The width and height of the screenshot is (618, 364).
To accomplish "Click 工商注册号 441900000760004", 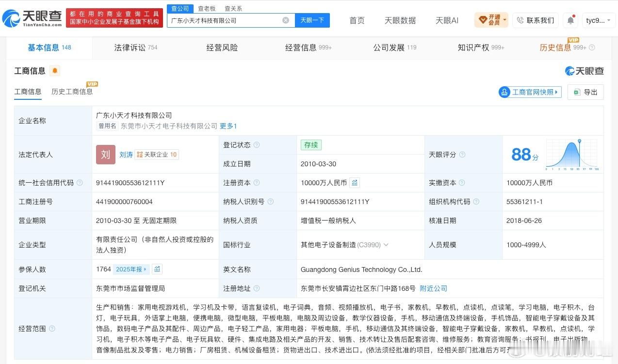I will coord(124,202).
